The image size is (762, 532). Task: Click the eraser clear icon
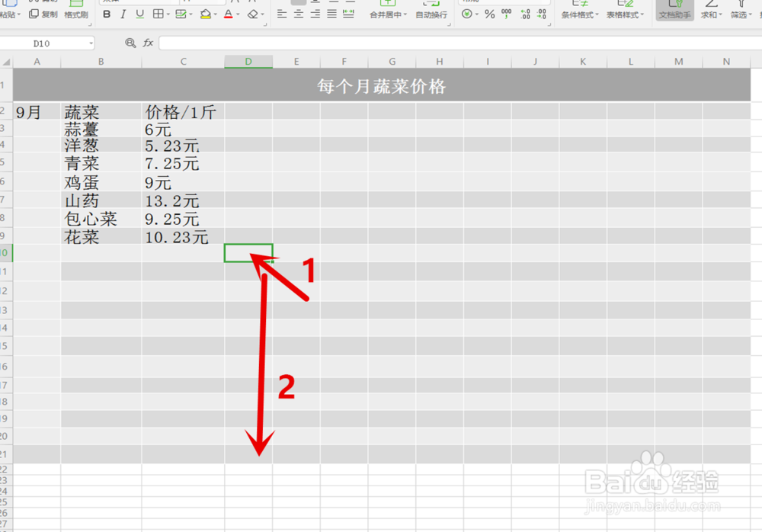tap(253, 14)
